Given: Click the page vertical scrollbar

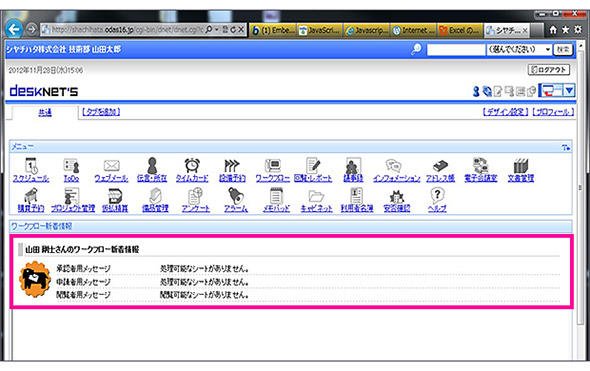Looking at the screenshot, I should [580, 188].
